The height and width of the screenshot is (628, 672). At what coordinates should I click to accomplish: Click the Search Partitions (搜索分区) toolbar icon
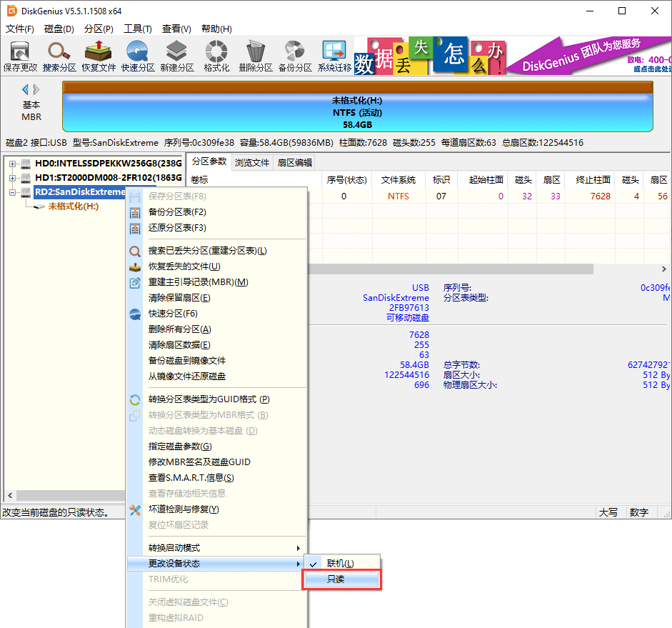(x=59, y=56)
